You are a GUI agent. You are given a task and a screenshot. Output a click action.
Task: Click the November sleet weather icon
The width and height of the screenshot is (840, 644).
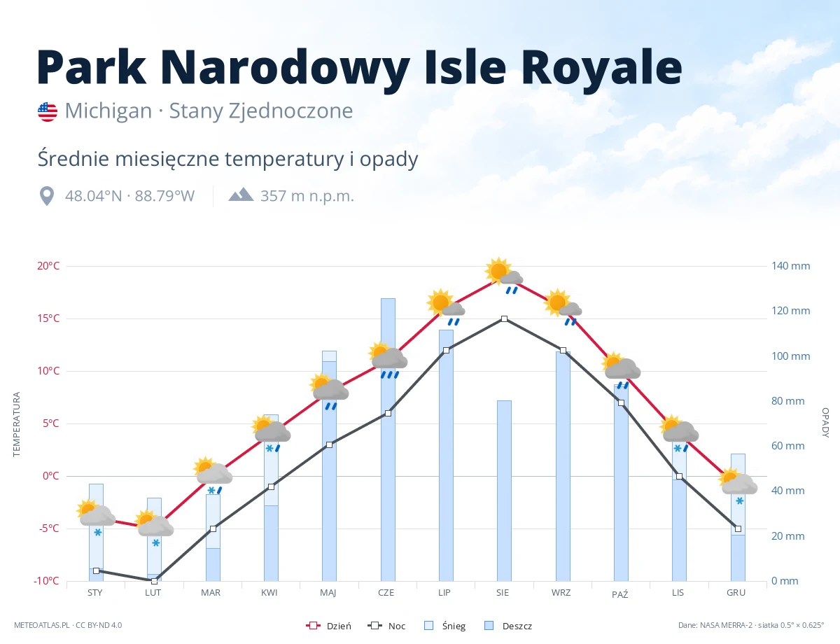(678, 434)
